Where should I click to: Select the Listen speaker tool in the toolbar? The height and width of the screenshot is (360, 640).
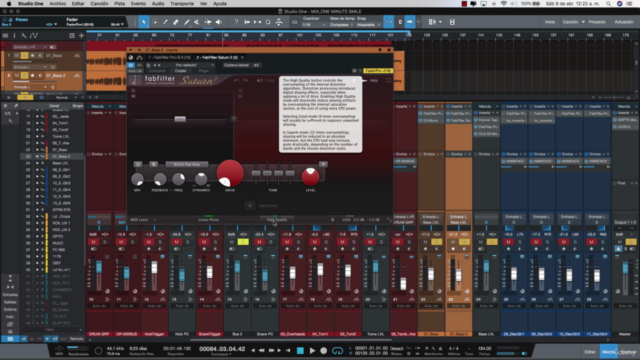tap(219, 22)
